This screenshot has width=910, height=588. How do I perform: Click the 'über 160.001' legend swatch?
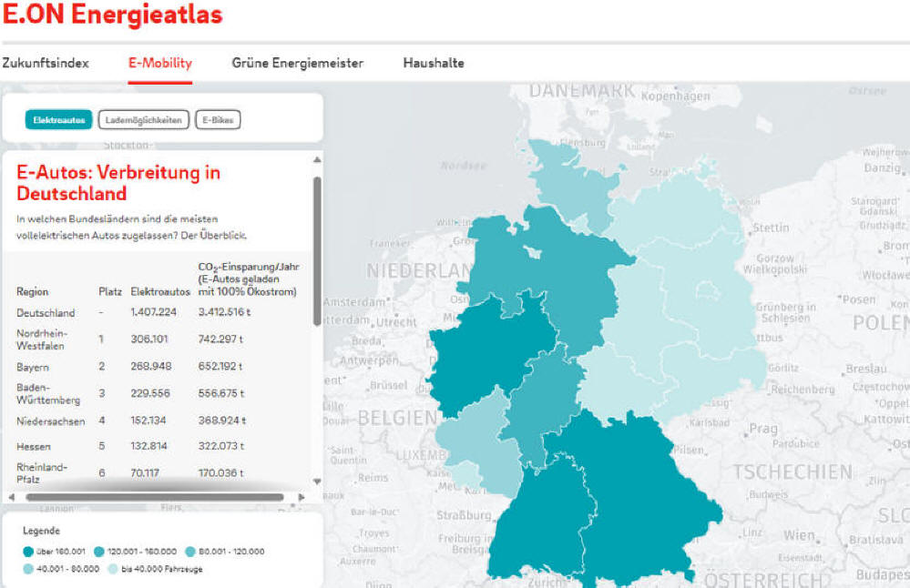click(27, 552)
